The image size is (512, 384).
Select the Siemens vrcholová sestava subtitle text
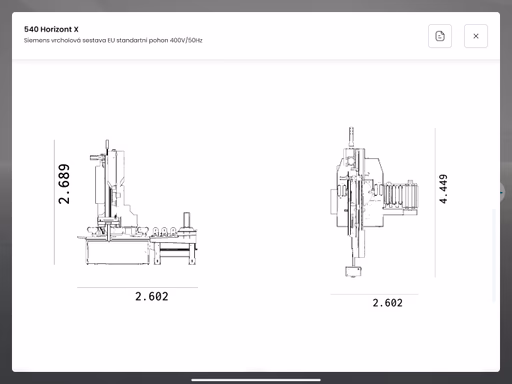pyautogui.click(x=113, y=40)
